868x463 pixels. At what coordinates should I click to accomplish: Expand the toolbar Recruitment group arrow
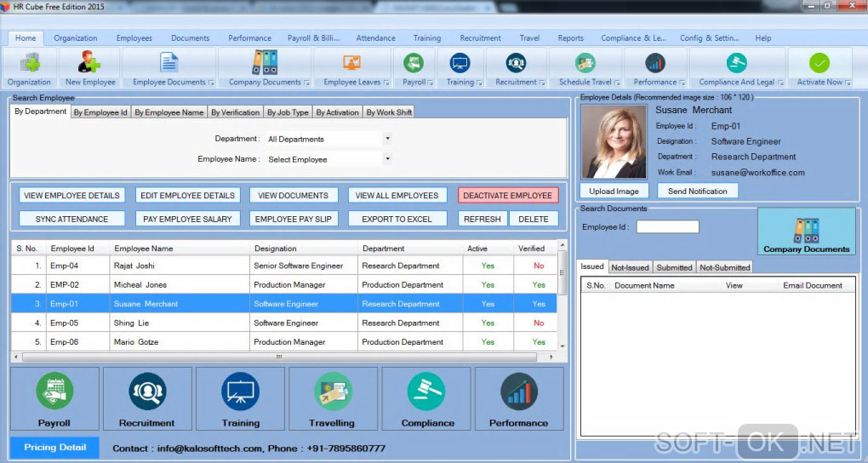pos(542,83)
